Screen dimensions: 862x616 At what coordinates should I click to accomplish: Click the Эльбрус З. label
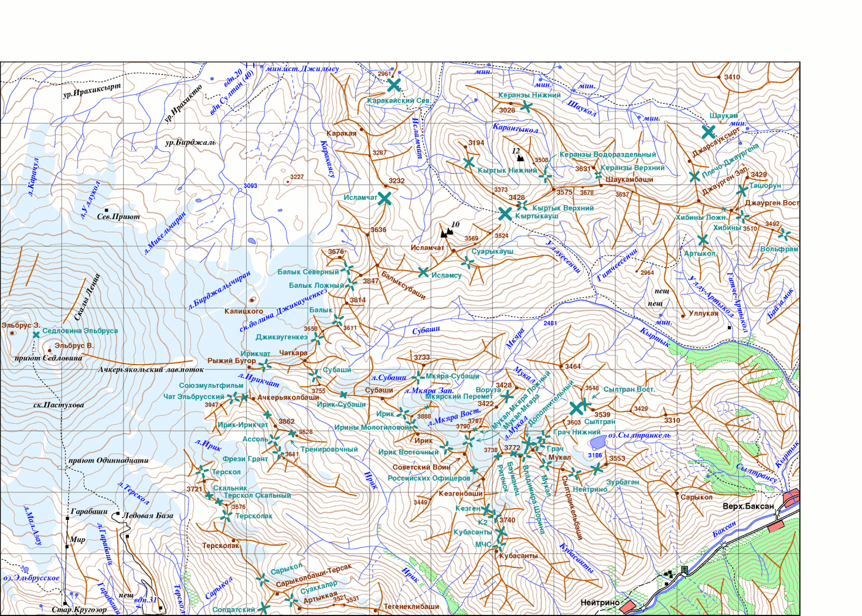(x=21, y=325)
